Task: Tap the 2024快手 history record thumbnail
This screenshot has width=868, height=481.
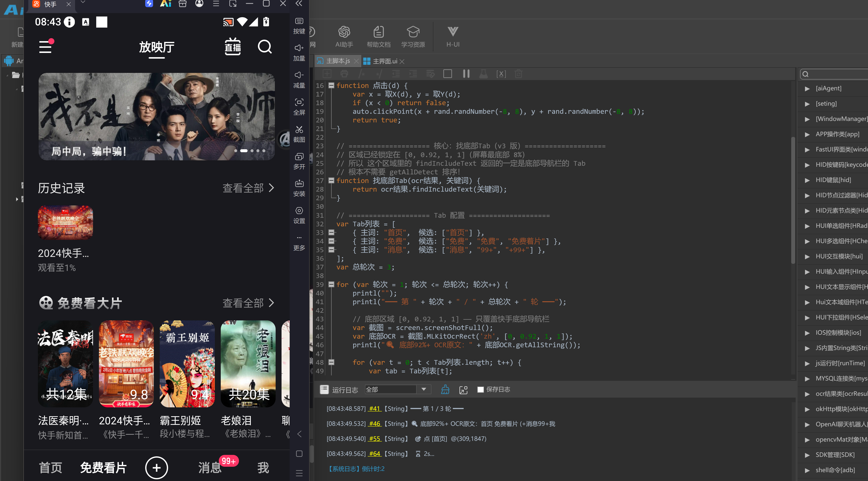Action: click(65, 222)
